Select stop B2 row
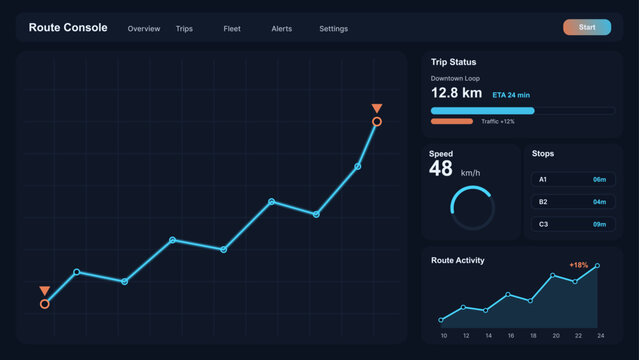639x360 pixels. coord(573,202)
